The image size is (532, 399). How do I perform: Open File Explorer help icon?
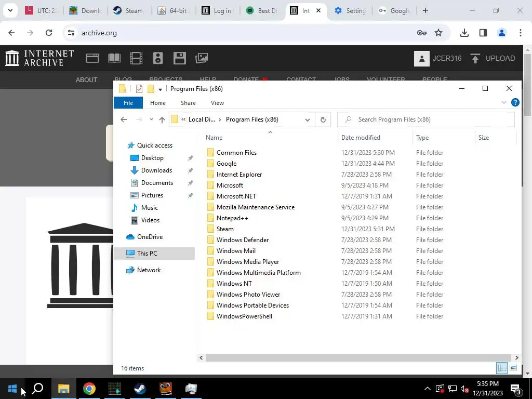pyautogui.click(x=515, y=102)
